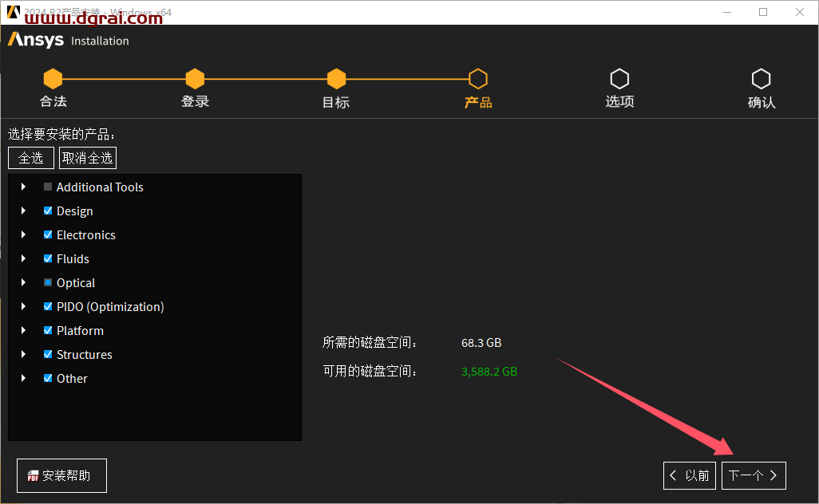
Task: Expand the Other tree node
Action: (23, 378)
